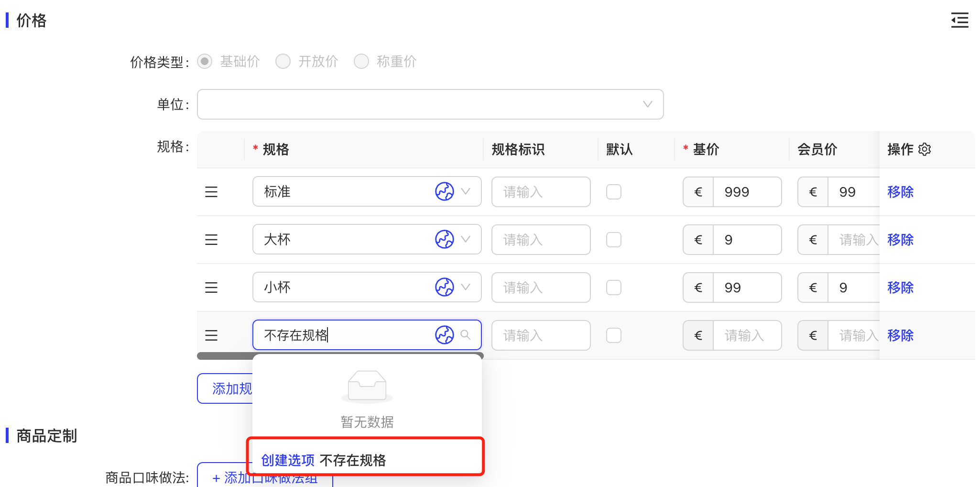Click the 会员价 column header

817,149
